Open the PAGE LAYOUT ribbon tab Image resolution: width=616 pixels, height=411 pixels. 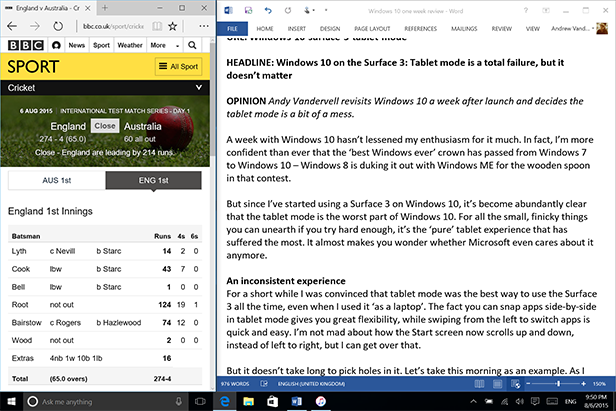(372, 29)
